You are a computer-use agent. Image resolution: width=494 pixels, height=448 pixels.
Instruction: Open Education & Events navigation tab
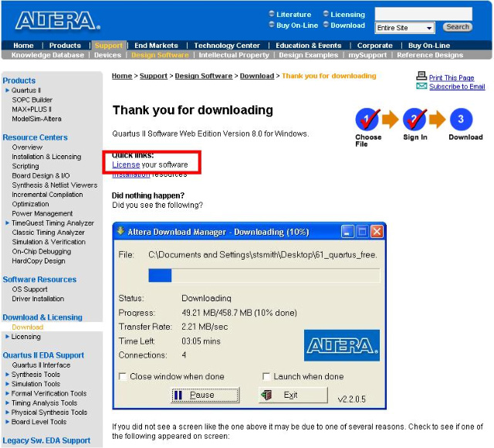click(309, 46)
